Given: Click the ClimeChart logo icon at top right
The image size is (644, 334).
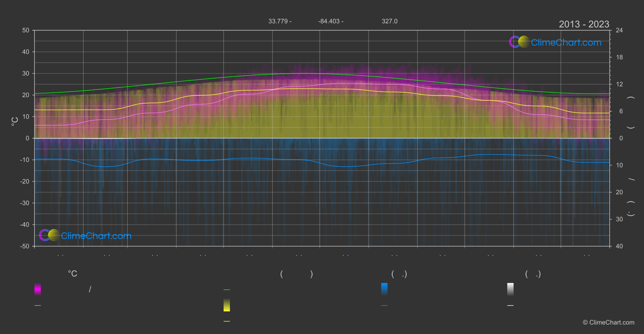Looking at the screenshot, I should [x=519, y=42].
